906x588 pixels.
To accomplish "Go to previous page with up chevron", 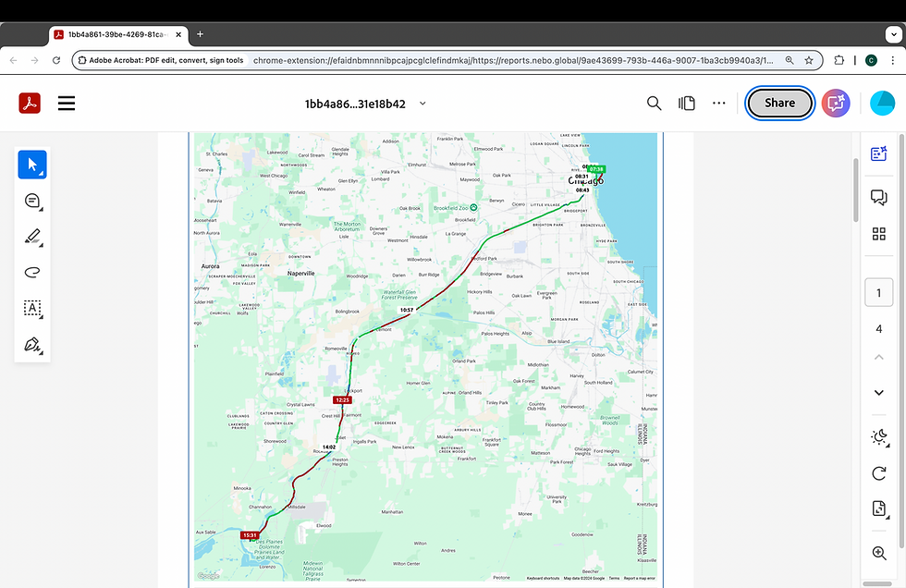I will coord(879,357).
